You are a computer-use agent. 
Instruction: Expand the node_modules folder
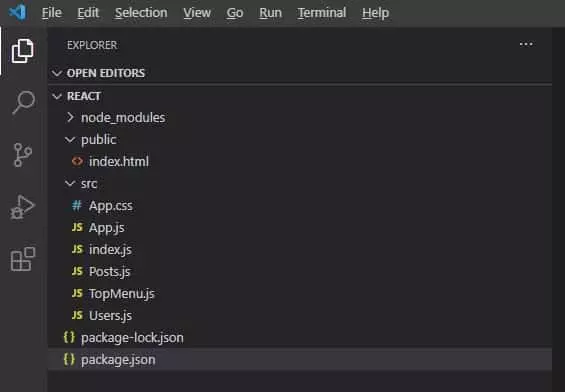click(70, 117)
